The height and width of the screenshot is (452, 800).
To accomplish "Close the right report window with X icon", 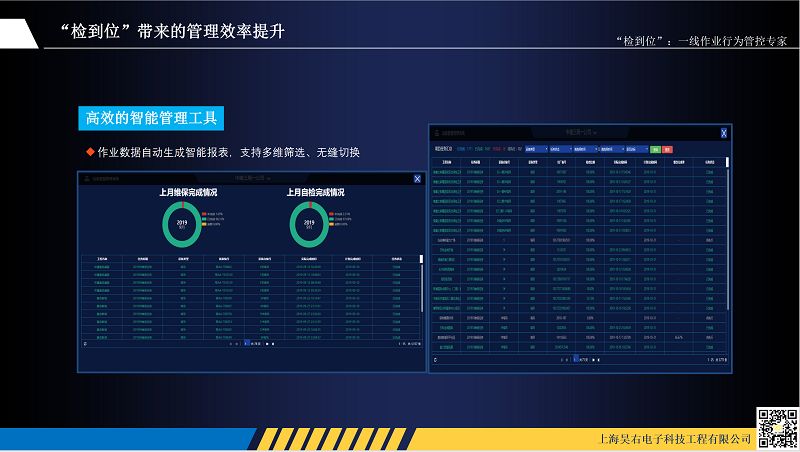I will click(x=724, y=132).
